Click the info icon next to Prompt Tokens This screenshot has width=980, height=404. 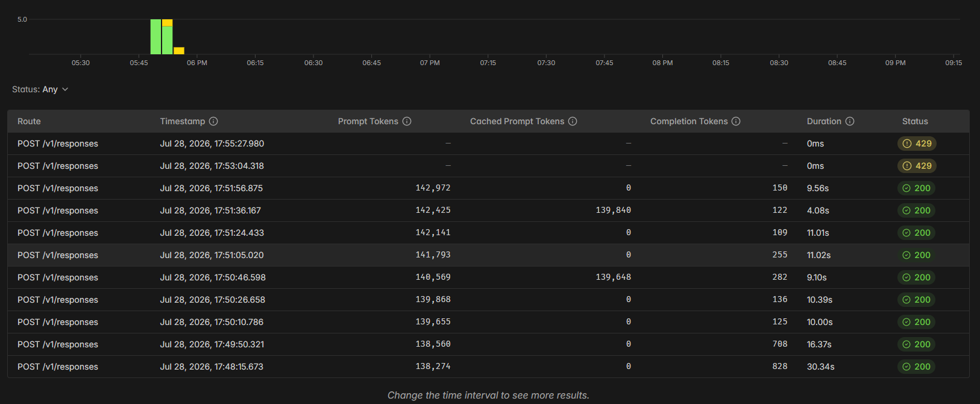click(x=407, y=121)
